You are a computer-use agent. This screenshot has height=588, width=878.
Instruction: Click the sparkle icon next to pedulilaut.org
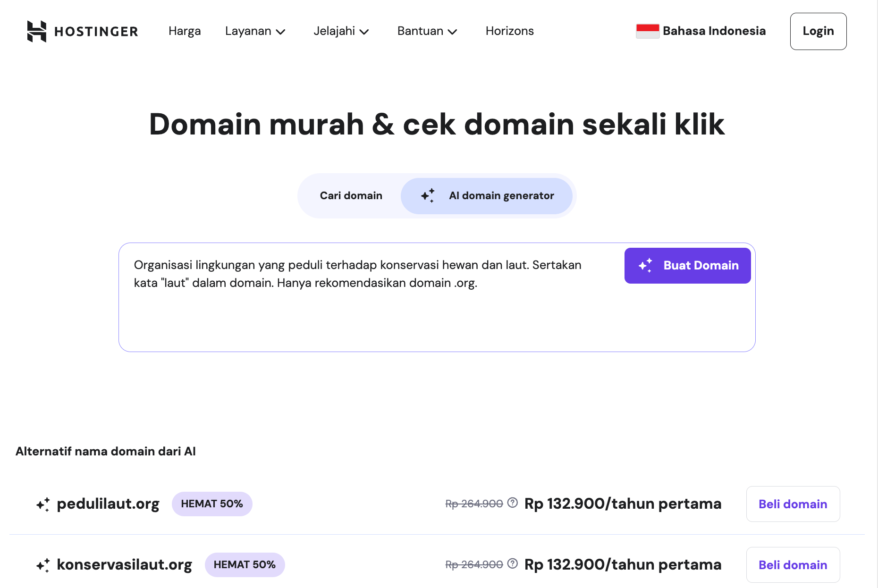(x=43, y=504)
